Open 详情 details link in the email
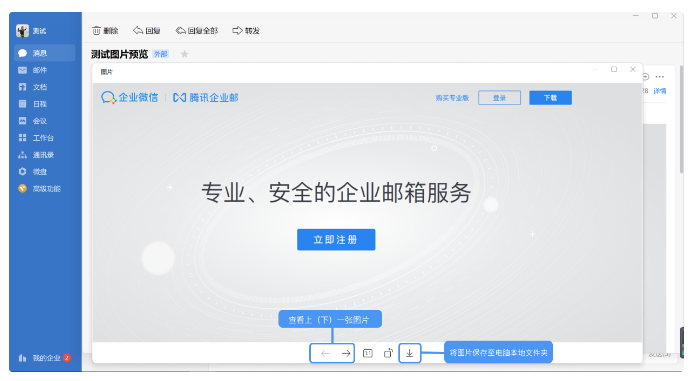 [x=660, y=91]
